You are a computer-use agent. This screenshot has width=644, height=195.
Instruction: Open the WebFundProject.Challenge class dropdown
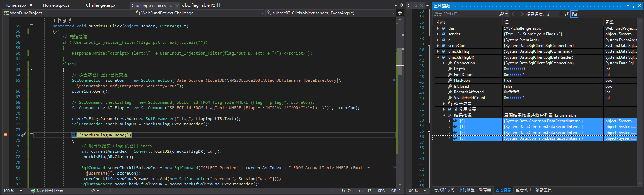[262, 13]
